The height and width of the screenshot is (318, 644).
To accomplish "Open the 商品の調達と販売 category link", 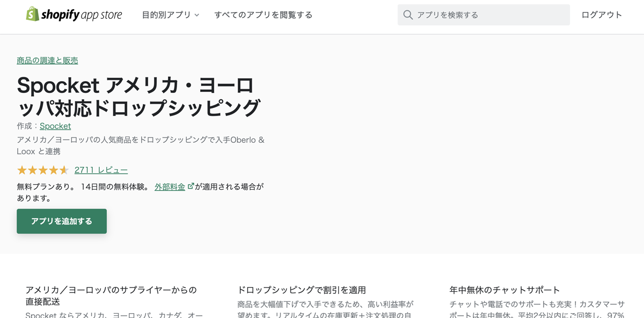I will (x=47, y=60).
